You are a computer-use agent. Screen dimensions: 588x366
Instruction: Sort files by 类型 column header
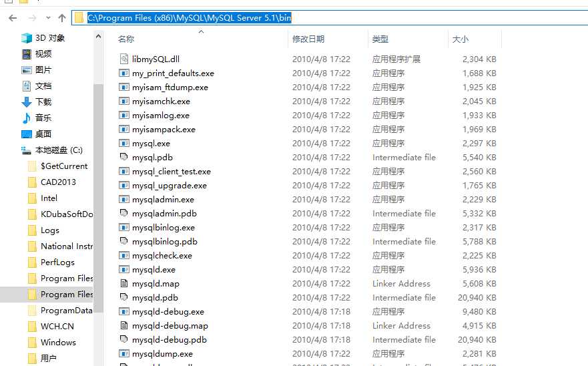tap(380, 39)
